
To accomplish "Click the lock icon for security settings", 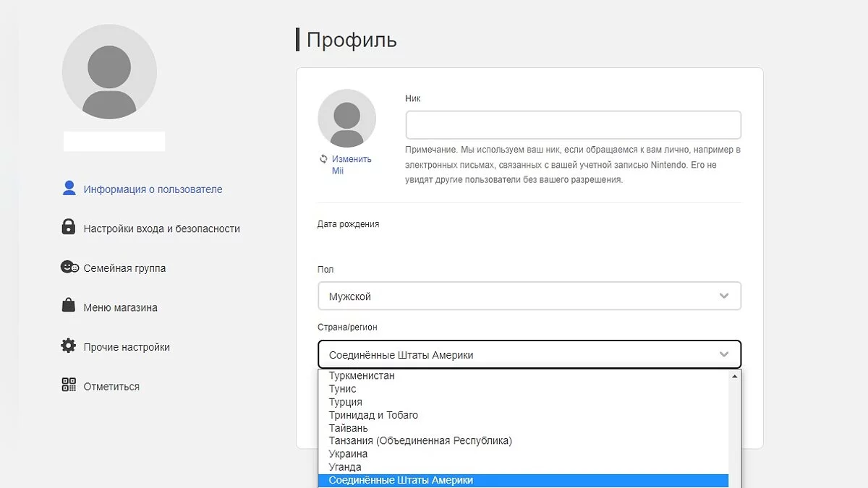I will (x=69, y=228).
